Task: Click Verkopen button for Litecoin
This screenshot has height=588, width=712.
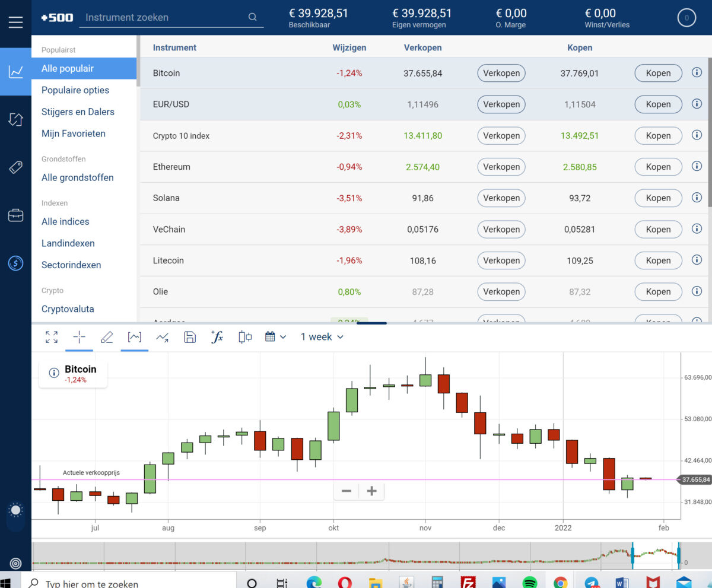Action: tap(501, 260)
